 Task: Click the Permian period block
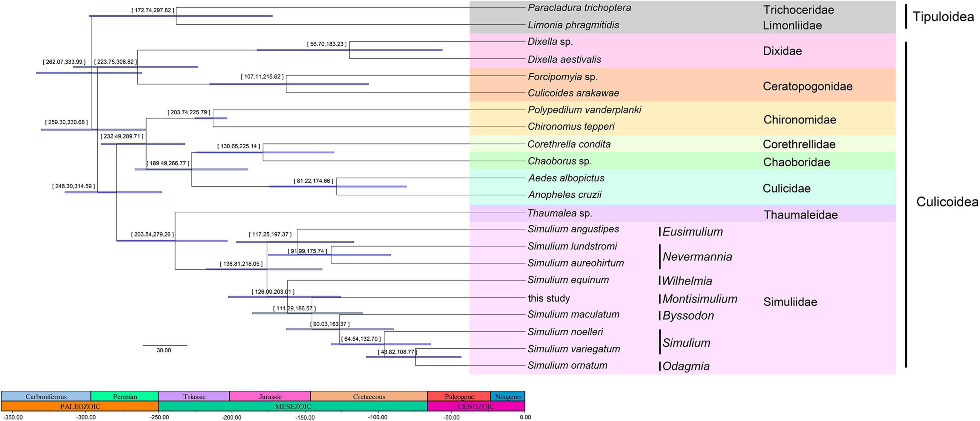pyautogui.click(x=125, y=396)
